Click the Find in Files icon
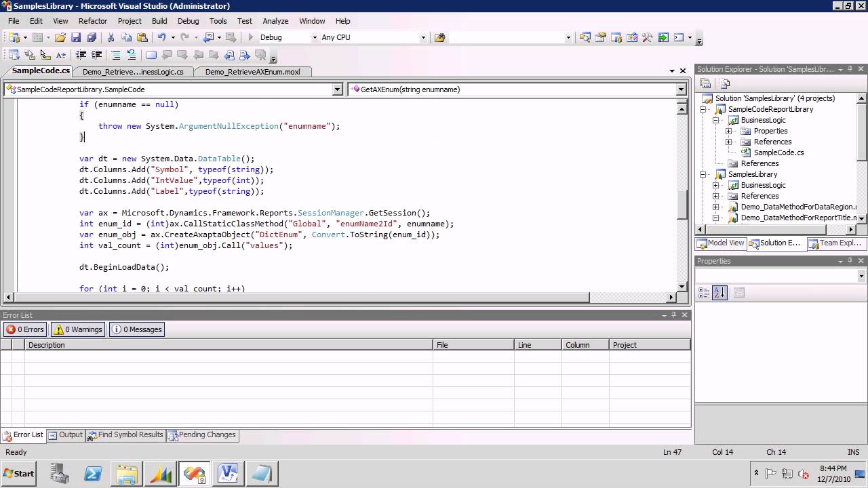Screen dimensions: 868x488 [439, 38]
